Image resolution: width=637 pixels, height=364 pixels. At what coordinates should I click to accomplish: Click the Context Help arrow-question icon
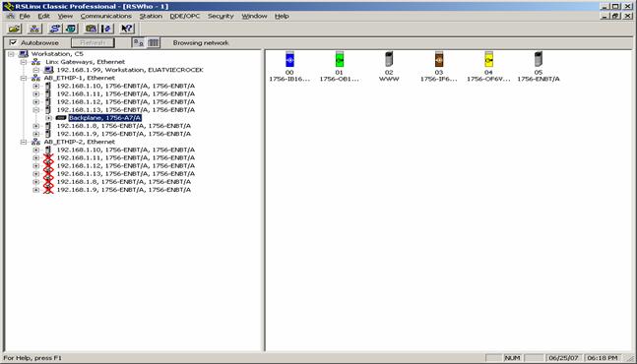pyautogui.click(x=127, y=29)
